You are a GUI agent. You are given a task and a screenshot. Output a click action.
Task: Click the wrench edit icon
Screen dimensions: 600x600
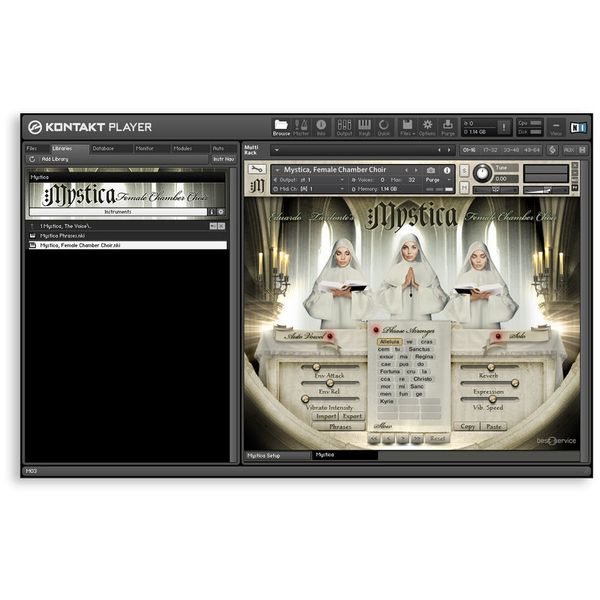click(x=257, y=169)
